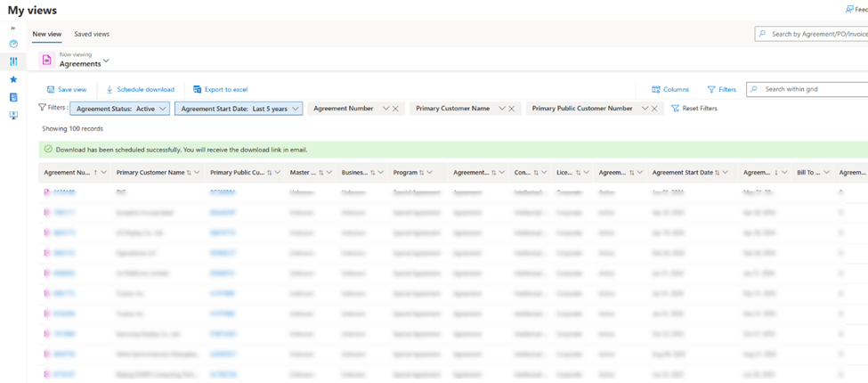Click Schedule download button

point(140,89)
